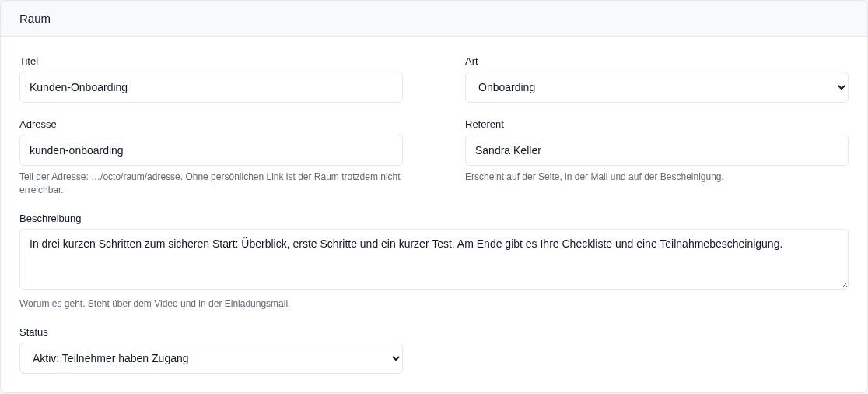Click the Referent field with Sandra Keller
The height and width of the screenshot is (394, 868).
[x=656, y=150]
